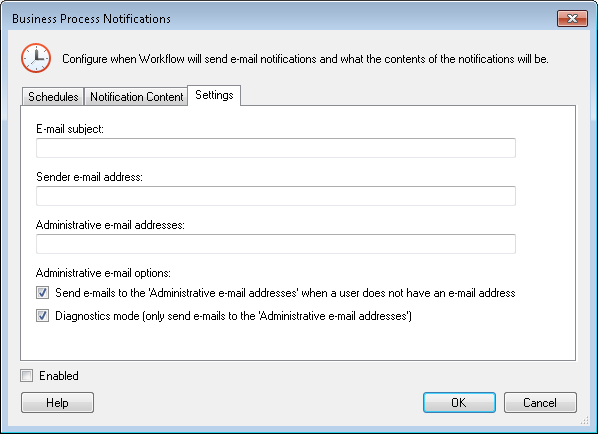The image size is (598, 434).
Task: Select the Settings tab
Action: pos(214,95)
